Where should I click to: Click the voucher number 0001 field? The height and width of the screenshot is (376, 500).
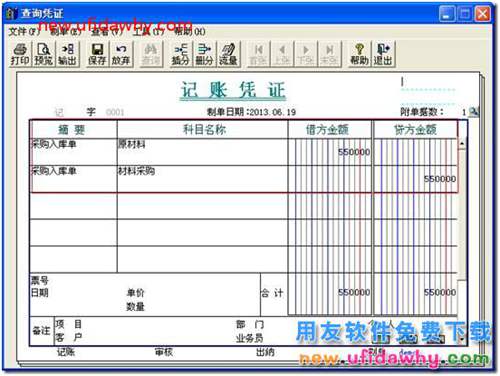[115, 112]
